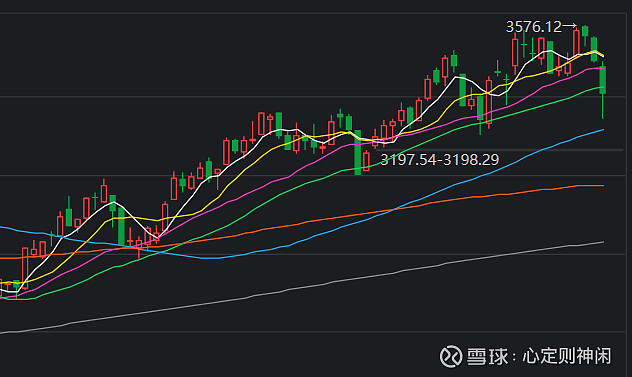Viewport: 632px width, 377px height.
Task: Click the yellow moving average line peak
Action: pyautogui.click(x=594, y=51)
